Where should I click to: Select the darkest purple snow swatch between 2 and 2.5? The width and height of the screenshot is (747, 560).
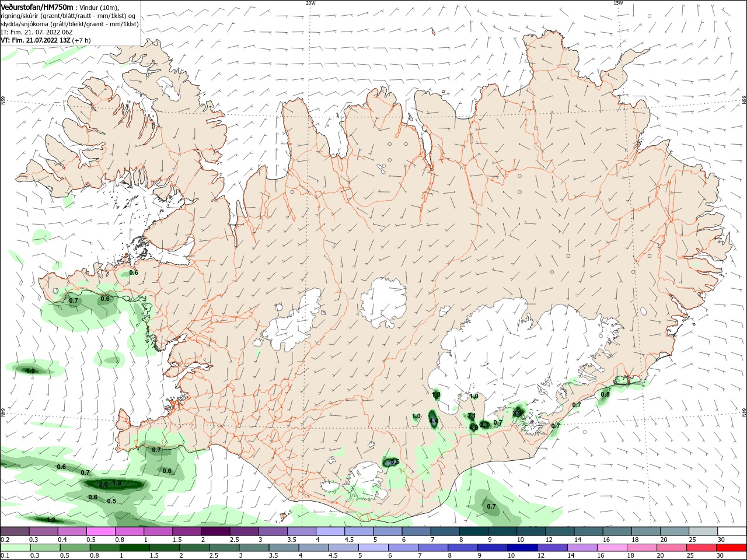[216, 531]
